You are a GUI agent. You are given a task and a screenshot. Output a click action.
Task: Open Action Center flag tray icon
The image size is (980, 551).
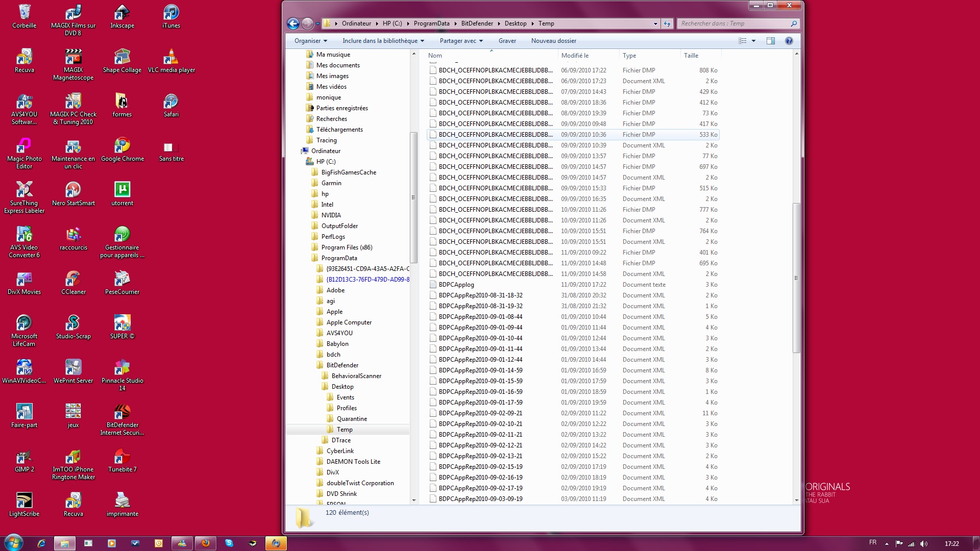(899, 544)
